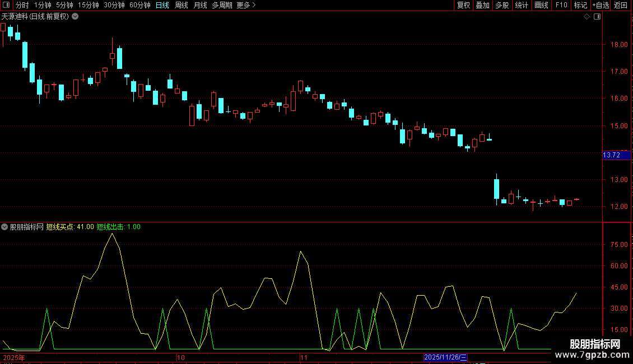Open the 股朋指标网 indicator dropdown arrow
633x364 pixels.
(x=4, y=227)
